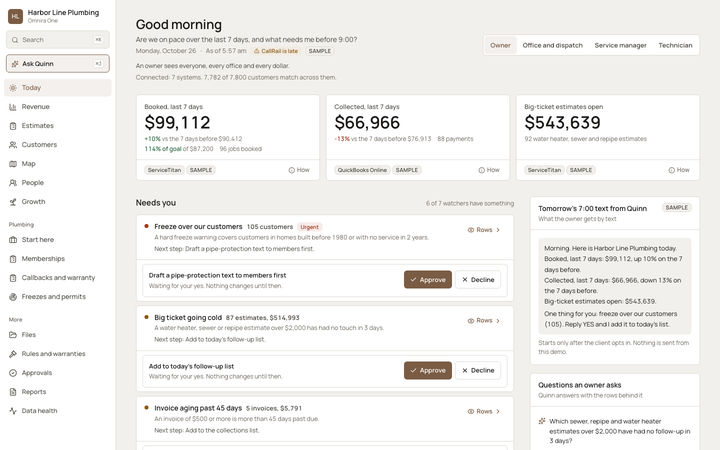Open the Today page in sidebar

tap(58, 88)
